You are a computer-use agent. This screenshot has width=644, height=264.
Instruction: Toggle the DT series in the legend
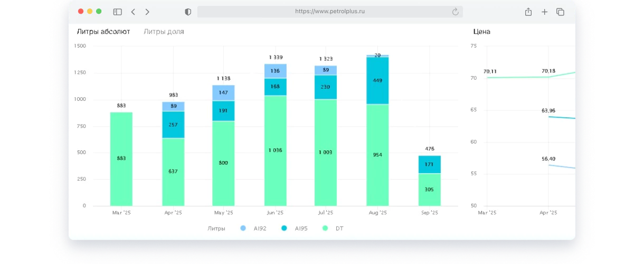[x=334, y=228]
